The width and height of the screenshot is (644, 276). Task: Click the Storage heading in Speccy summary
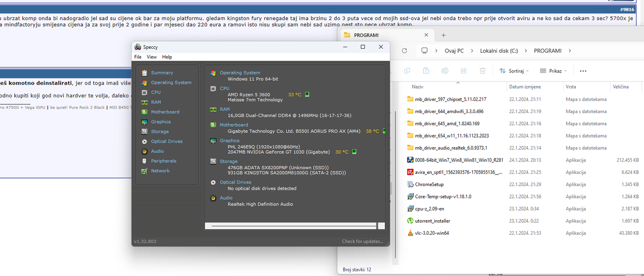coord(228,161)
